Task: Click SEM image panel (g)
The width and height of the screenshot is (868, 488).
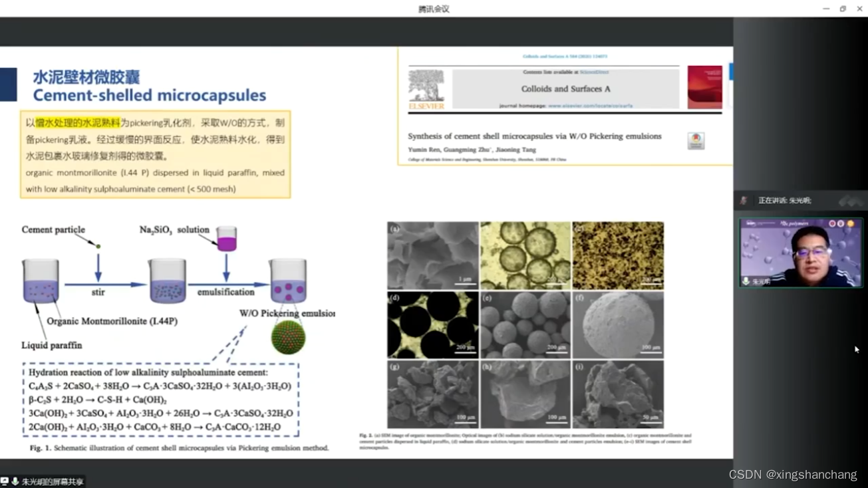Action: coord(433,395)
